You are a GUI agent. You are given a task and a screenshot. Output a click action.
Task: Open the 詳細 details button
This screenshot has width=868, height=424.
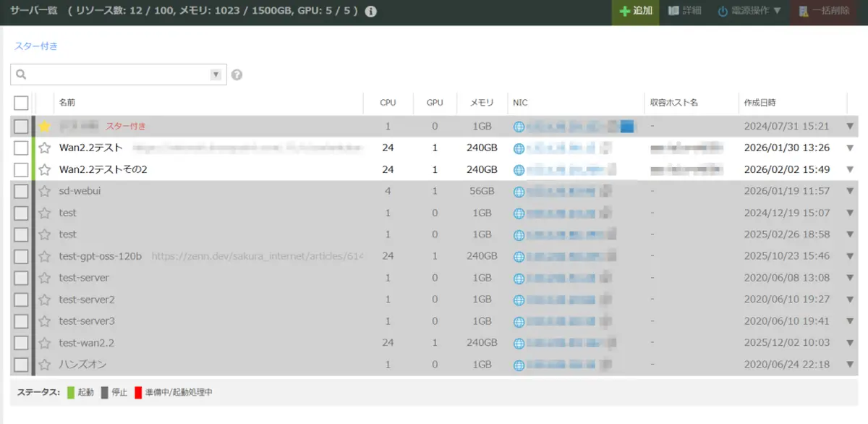(685, 12)
